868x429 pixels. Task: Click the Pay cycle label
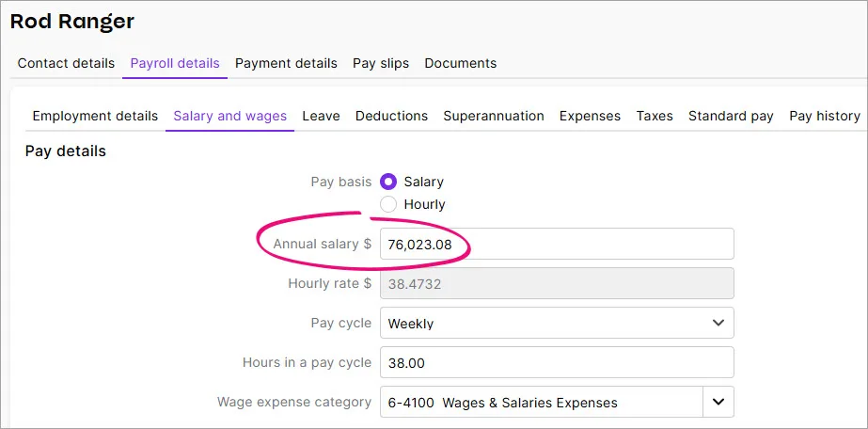pos(341,324)
